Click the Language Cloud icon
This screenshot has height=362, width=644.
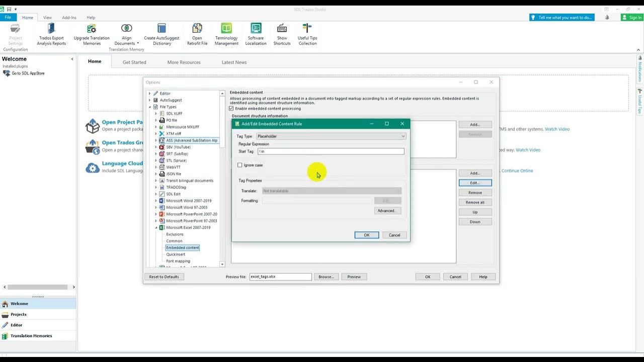coord(93,167)
